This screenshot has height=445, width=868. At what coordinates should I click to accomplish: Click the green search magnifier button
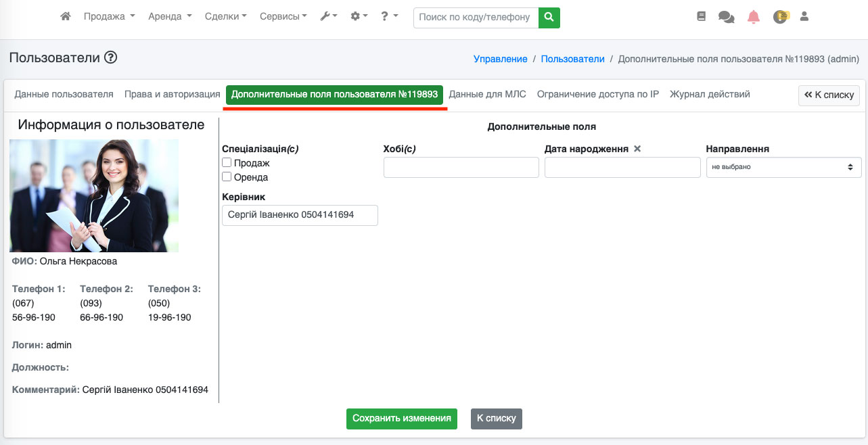click(x=549, y=17)
